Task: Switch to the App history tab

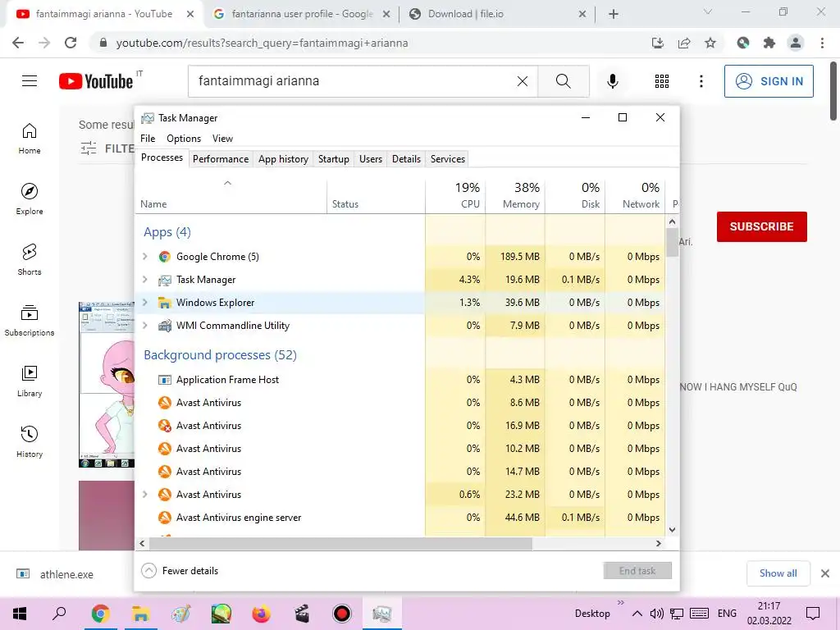Action: [x=283, y=159]
